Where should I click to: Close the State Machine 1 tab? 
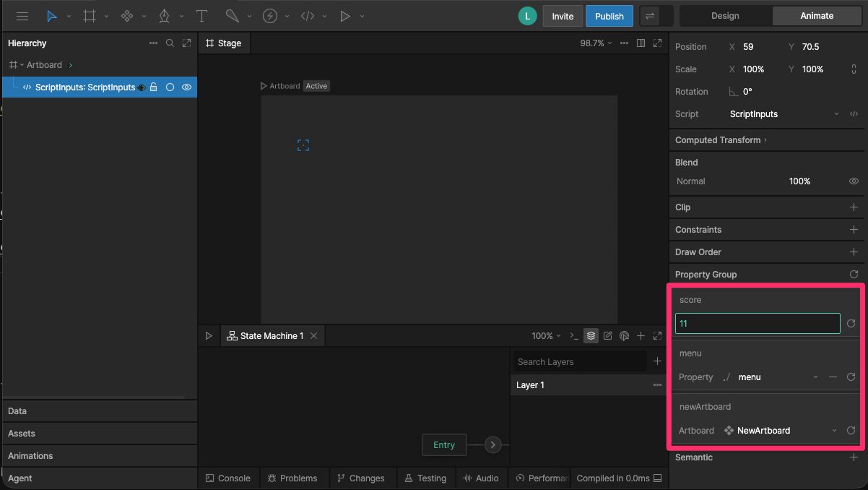point(314,336)
